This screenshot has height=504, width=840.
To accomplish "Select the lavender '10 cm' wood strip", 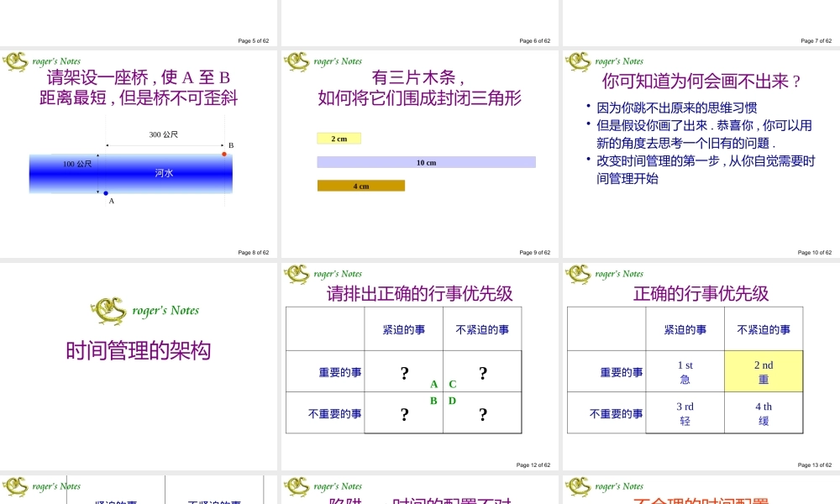I will coord(427,162).
